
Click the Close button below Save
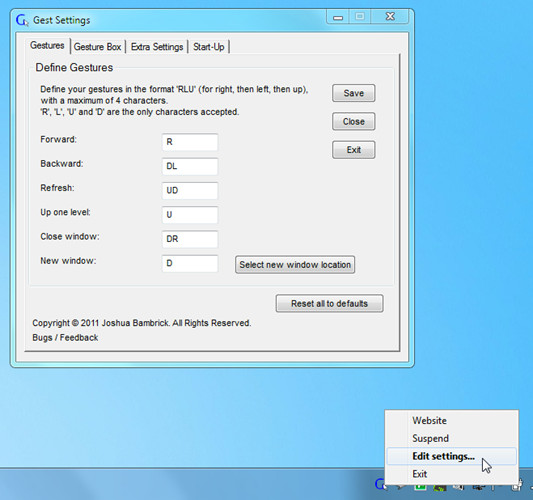(354, 121)
